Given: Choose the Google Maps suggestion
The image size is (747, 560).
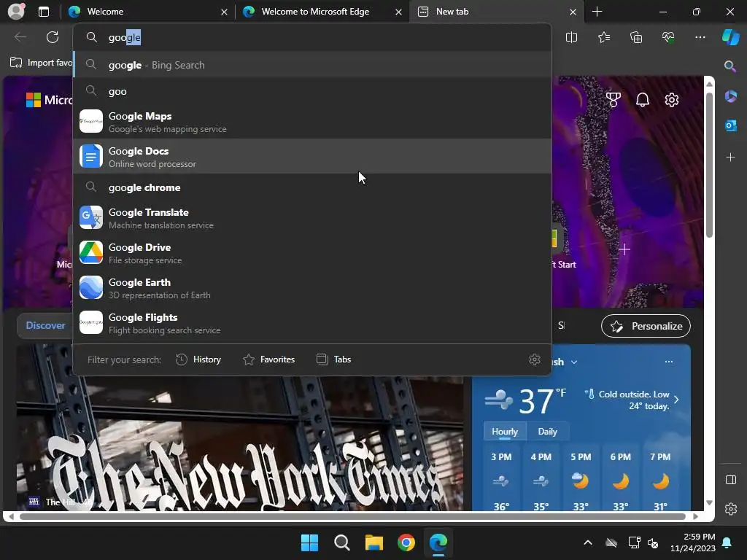Looking at the screenshot, I should click(x=312, y=122).
